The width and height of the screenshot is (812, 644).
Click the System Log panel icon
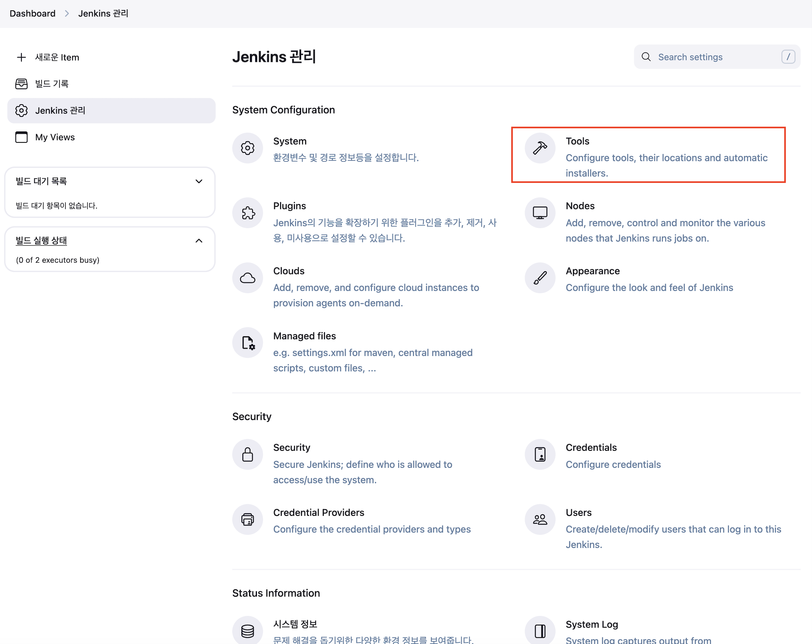click(540, 631)
